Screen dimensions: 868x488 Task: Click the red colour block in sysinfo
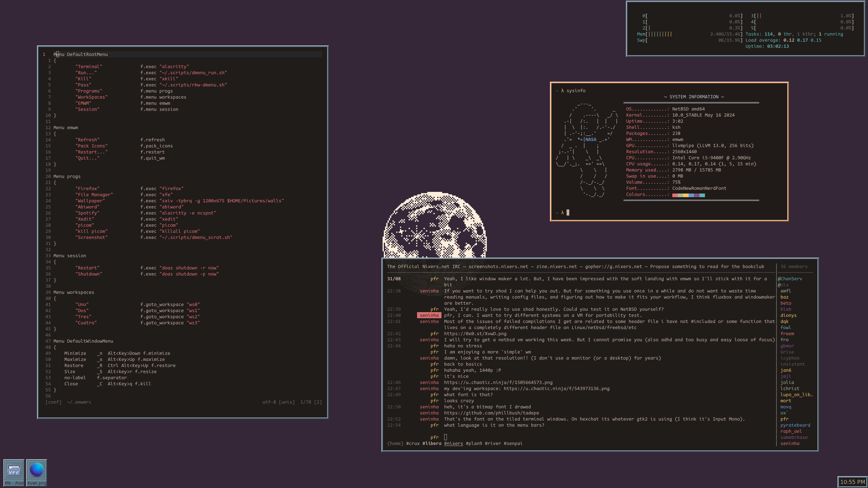point(675,195)
